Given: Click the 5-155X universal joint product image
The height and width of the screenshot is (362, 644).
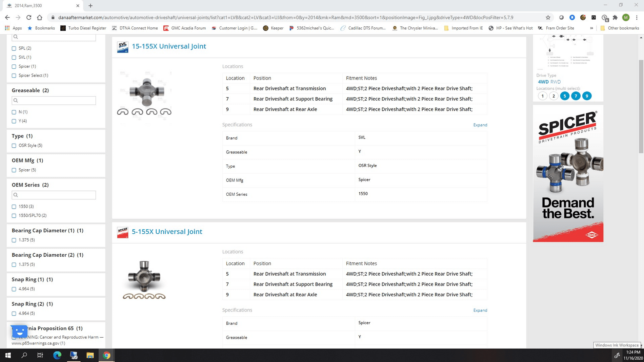Looking at the screenshot, I should pyautogui.click(x=144, y=280).
